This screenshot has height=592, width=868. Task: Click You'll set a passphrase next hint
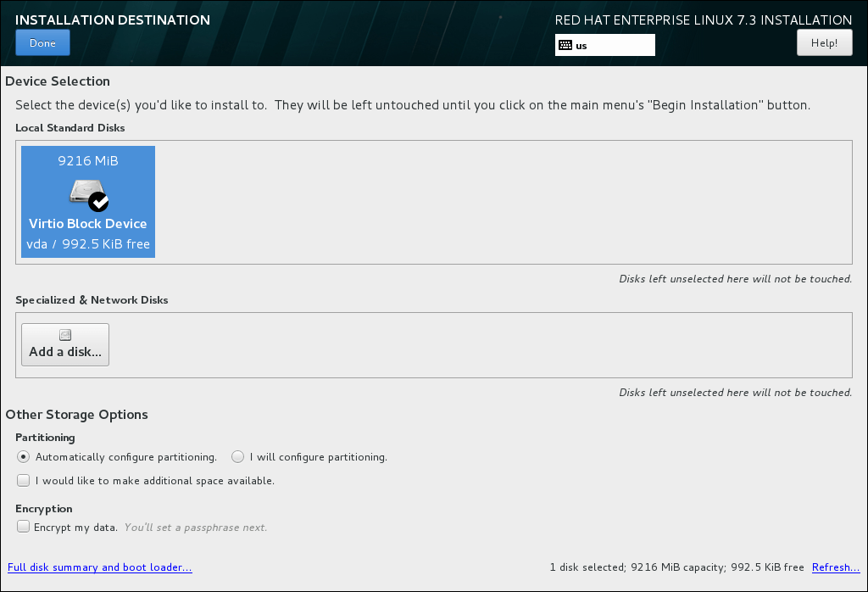point(196,528)
